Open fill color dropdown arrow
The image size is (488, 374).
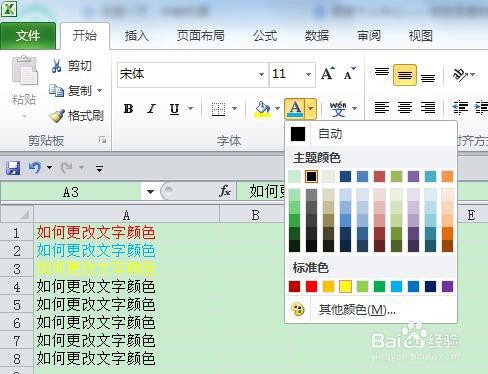[277, 108]
